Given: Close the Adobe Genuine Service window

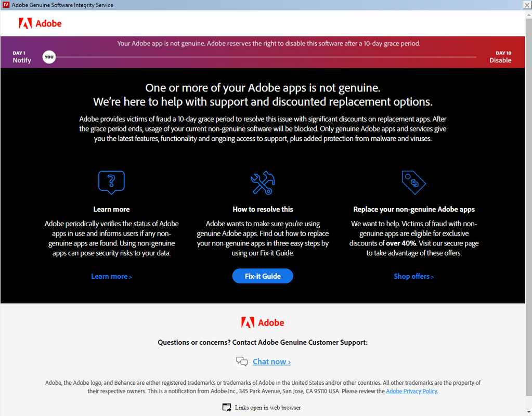Looking at the screenshot, I should (527, 5).
